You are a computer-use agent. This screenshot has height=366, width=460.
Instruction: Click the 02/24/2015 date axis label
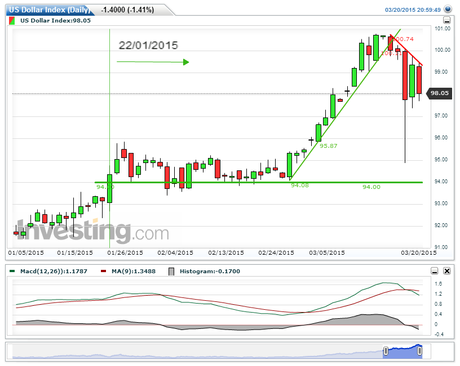(x=276, y=253)
